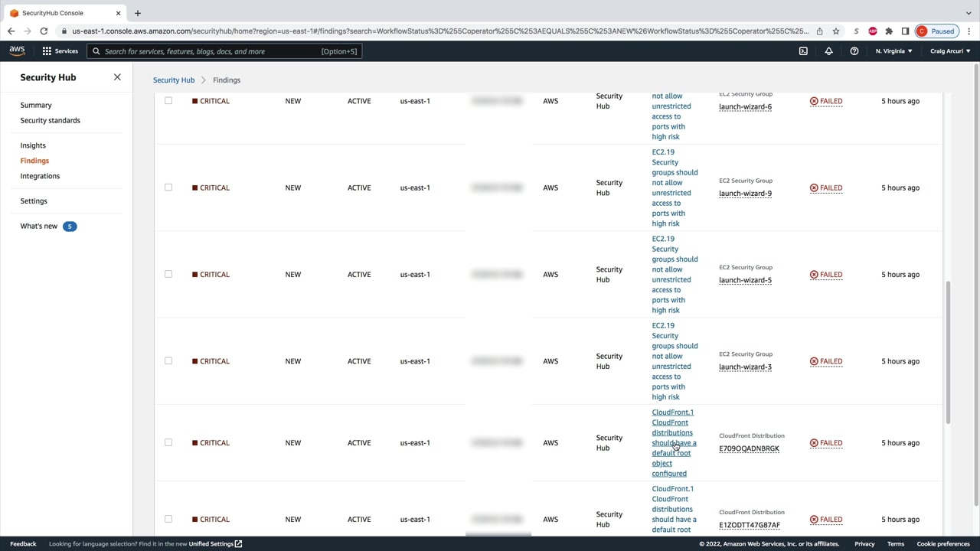Open EC2.19 finding title for launch-wizard-5
Viewport: 980px width, 551px height.
(675, 274)
